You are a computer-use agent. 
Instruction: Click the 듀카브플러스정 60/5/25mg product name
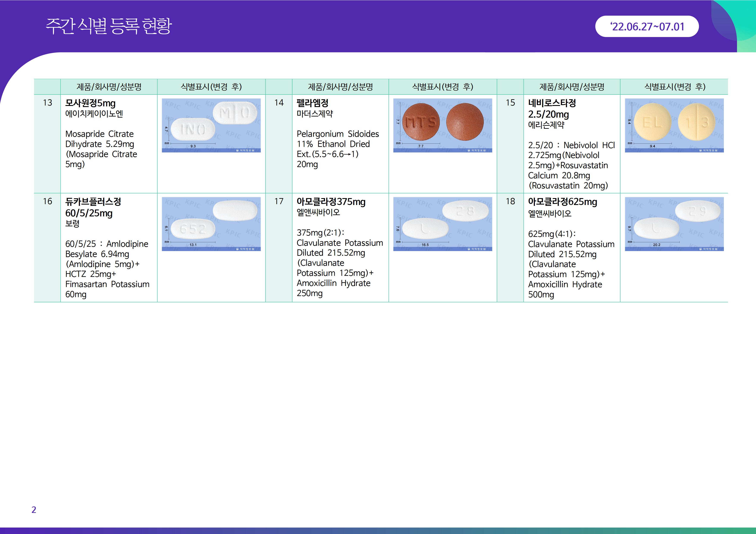click(93, 207)
